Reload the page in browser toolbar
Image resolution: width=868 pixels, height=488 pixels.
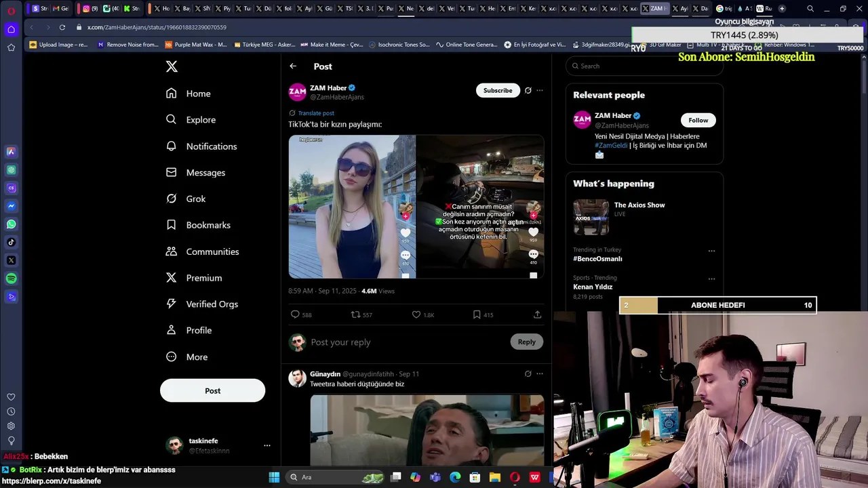pyautogui.click(x=62, y=27)
